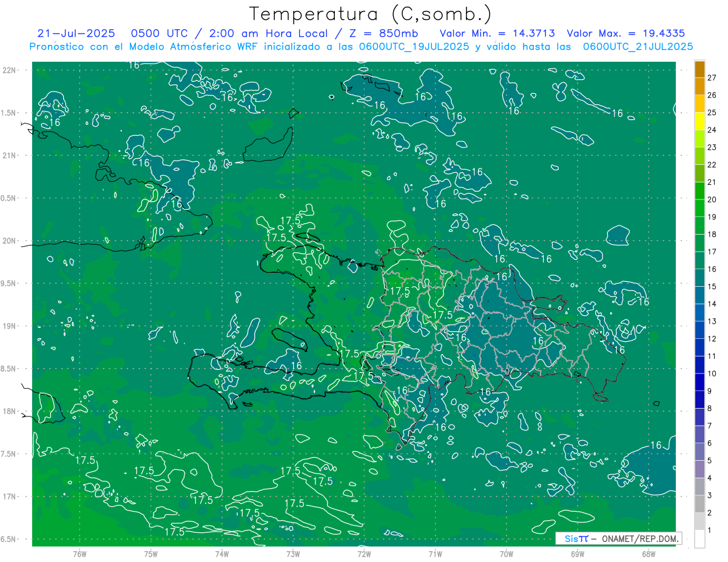Click the '21N' latitude axis label

[10, 155]
